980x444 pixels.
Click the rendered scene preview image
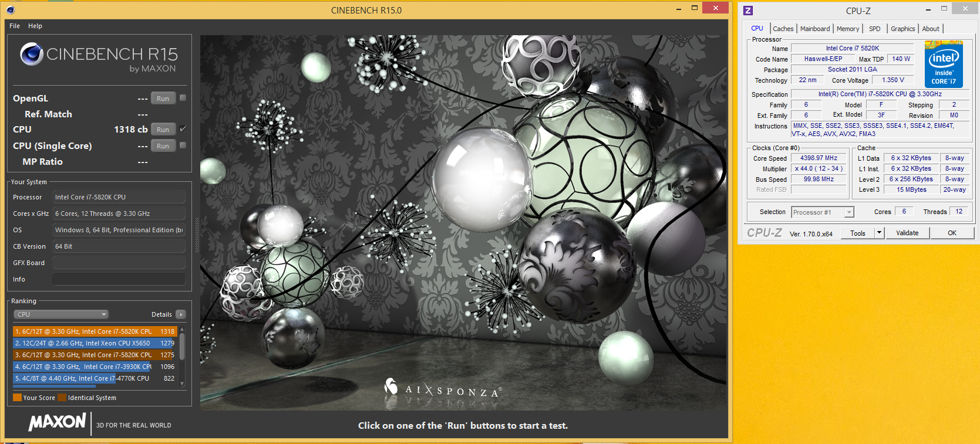[463, 223]
